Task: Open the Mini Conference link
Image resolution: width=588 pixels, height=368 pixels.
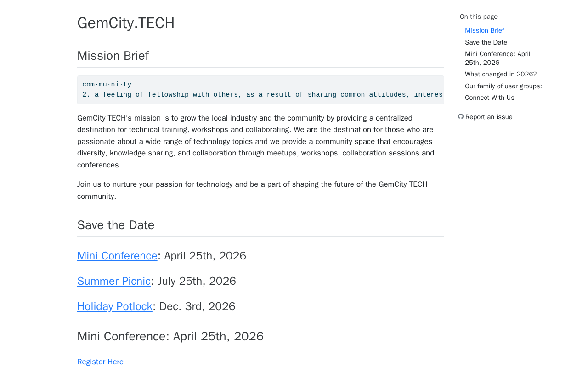Action: coord(117,256)
